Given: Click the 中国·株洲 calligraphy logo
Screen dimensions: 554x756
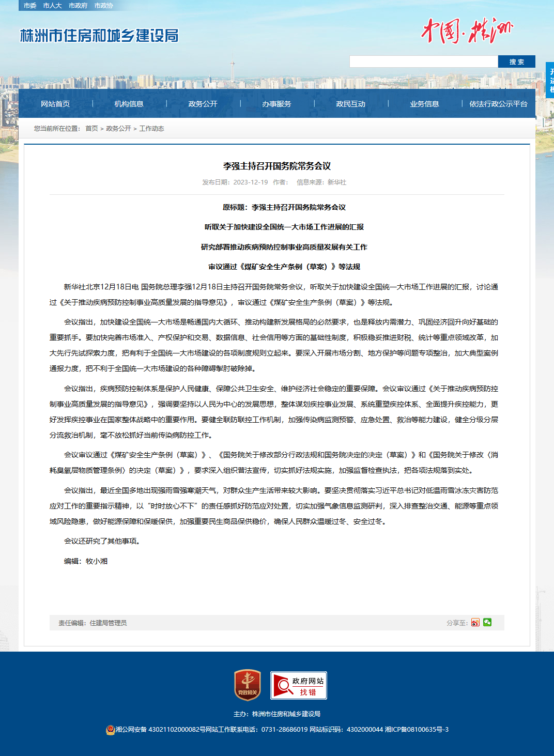Looking at the screenshot, I should click(467, 31).
